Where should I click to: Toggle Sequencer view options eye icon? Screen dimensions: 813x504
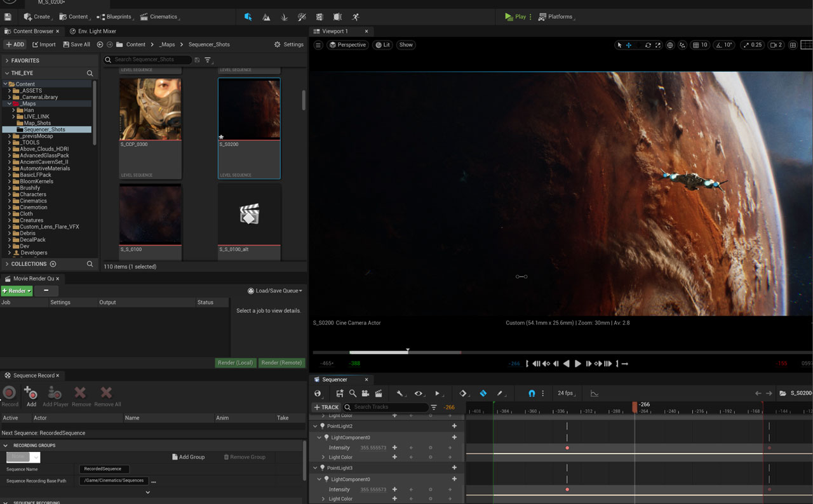418,394
